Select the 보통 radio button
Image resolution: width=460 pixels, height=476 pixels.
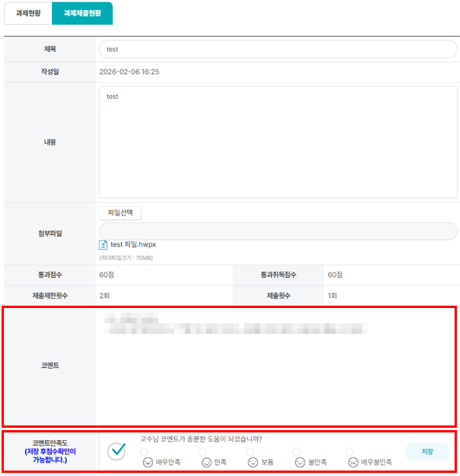tap(249, 452)
